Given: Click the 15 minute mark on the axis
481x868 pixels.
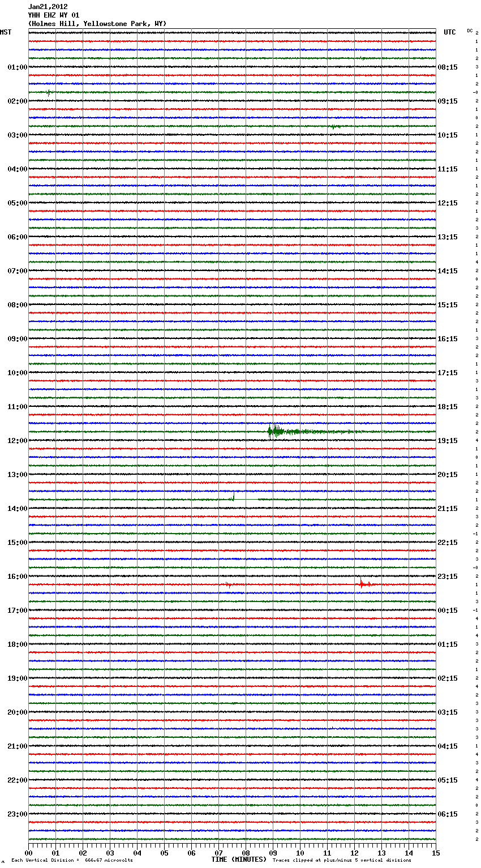Looking at the screenshot, I should [x=435, y=853].
